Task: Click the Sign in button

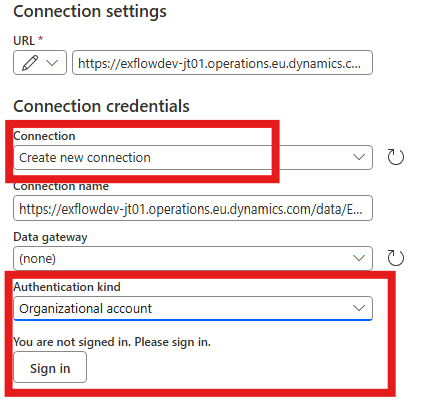Action: pyautogui.click(x=50, y=367)
